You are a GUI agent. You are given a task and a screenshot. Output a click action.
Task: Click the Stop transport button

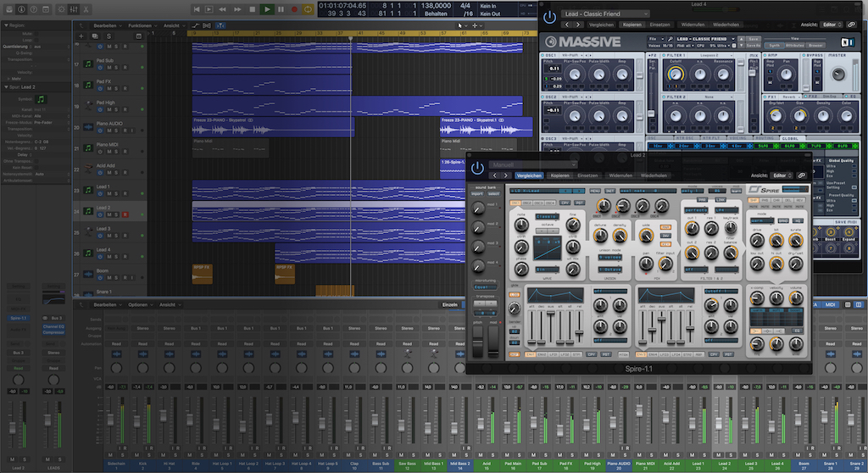pyautogui.click(x=253, y=8)
